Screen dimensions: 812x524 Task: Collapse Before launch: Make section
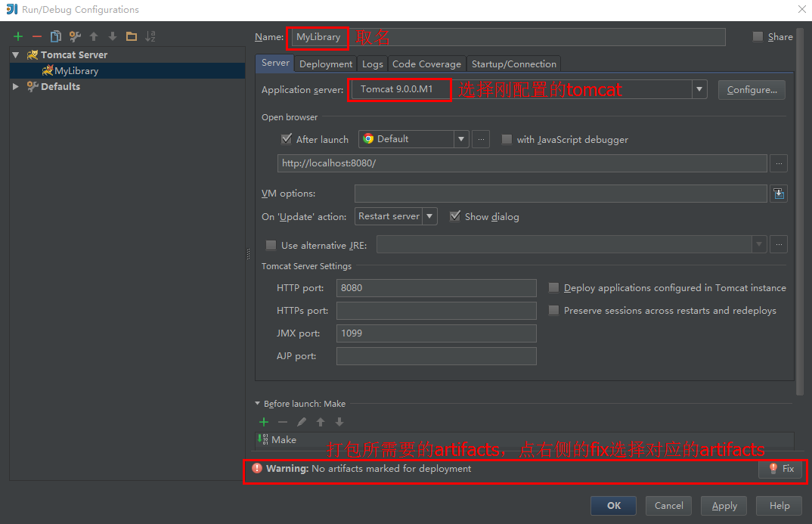click(257, 403)
